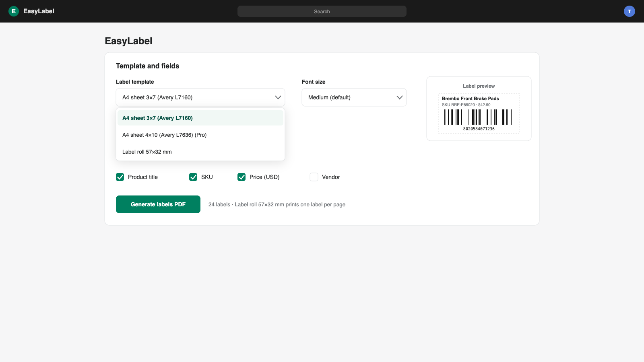The image size is (644, 362).
Task: Choose A4 sheet 4×10 (Avery L7636) Pro
Action: coord(200,135)
